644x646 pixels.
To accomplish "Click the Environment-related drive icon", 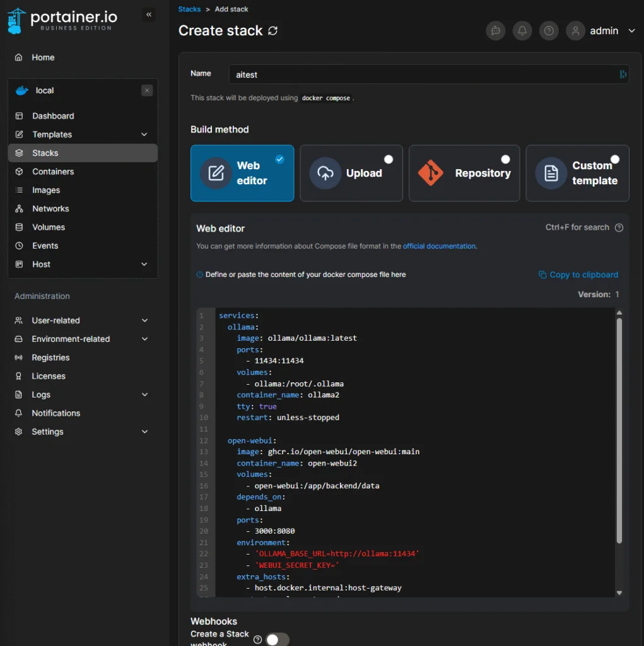I will click(x=18, y=339).
